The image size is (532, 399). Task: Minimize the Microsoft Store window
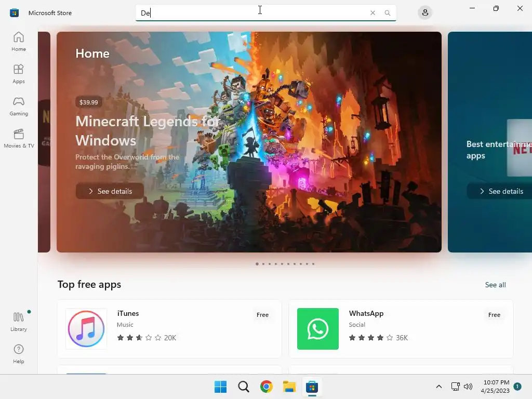[x=472, y=8]
